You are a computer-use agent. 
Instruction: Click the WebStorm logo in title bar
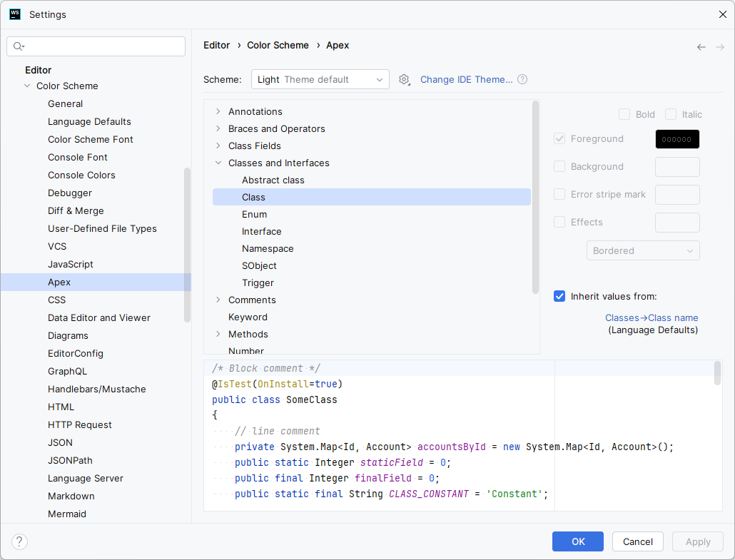tap(15, 14)
